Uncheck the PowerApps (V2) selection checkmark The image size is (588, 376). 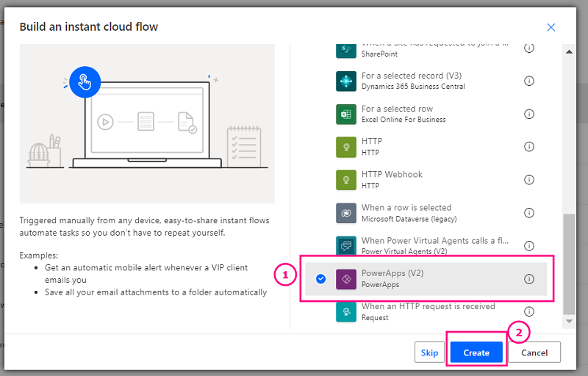click(x=320, y=279)
